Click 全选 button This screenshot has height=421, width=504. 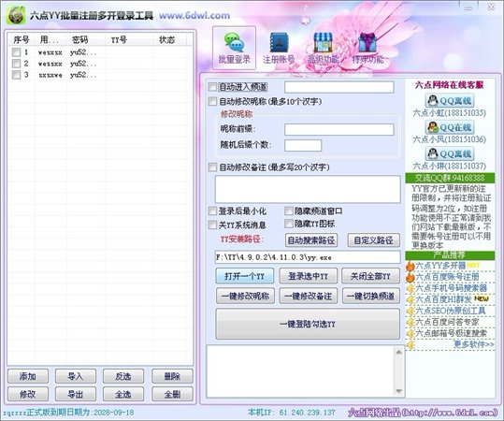(123, 394)
